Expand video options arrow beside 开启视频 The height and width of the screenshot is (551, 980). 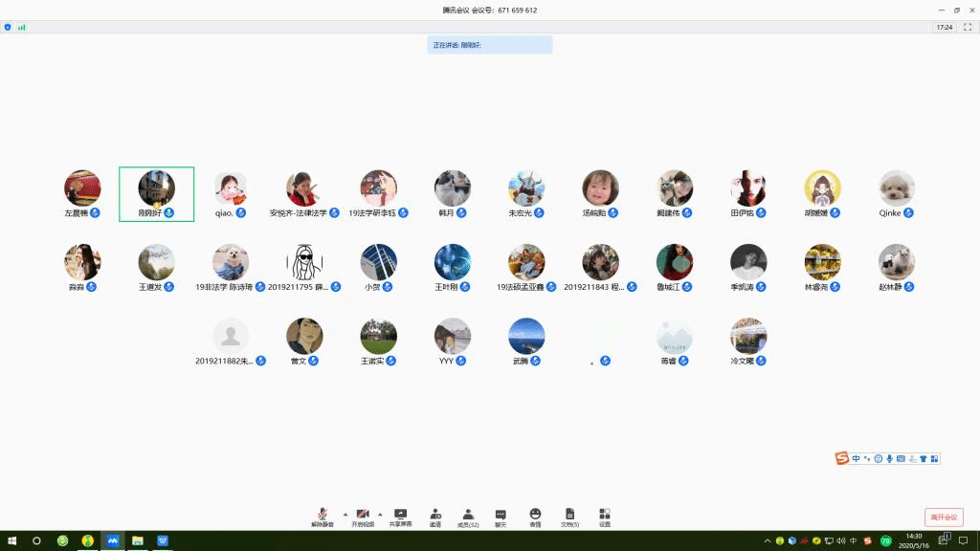380,514
